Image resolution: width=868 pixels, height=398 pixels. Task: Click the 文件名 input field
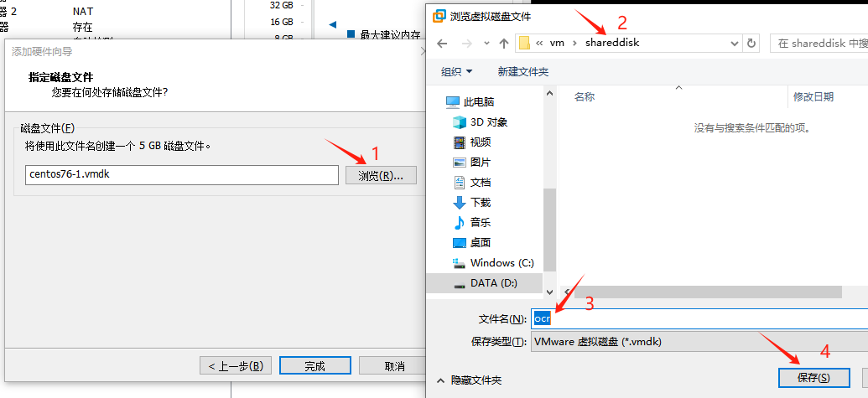(699, 318)
